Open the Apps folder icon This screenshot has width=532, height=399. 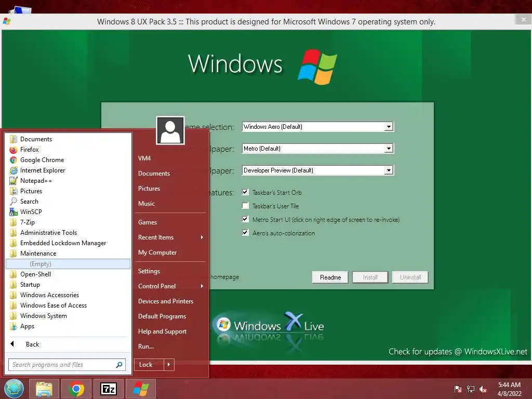pos(14,326)
